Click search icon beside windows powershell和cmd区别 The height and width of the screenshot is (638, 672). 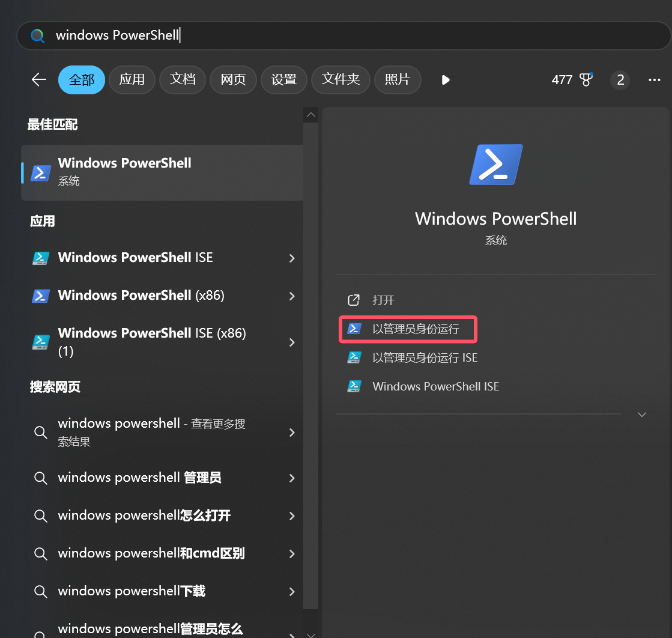point(41,553)
